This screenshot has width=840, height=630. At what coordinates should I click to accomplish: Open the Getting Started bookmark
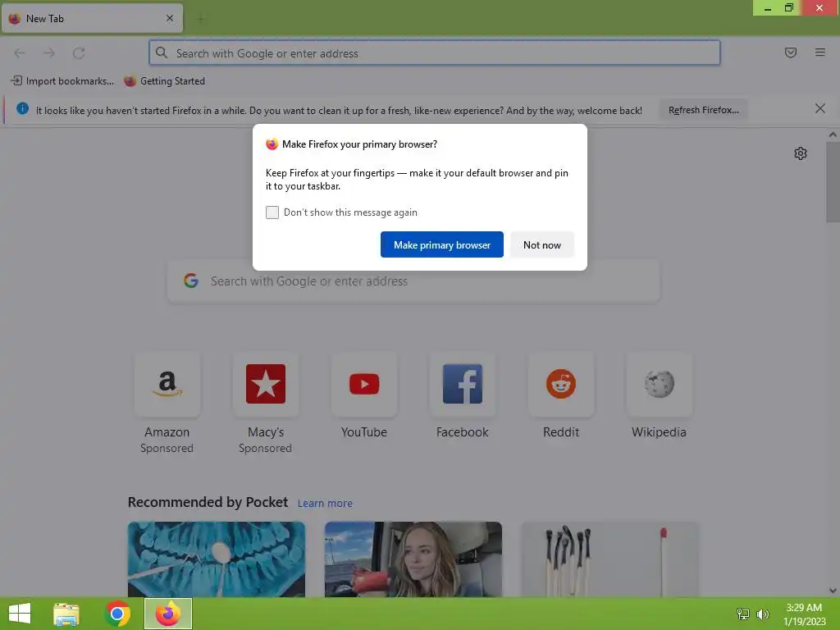[164, 81]
